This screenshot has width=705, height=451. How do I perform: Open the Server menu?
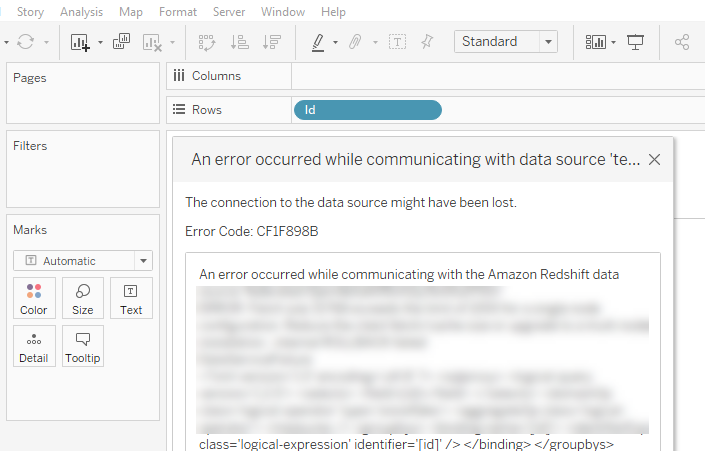[229, 12]
